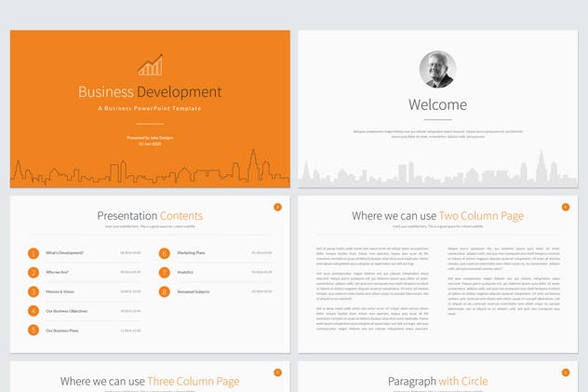
Task: Click the 'Who we Are?' contents entry
Action: (57, 272)
